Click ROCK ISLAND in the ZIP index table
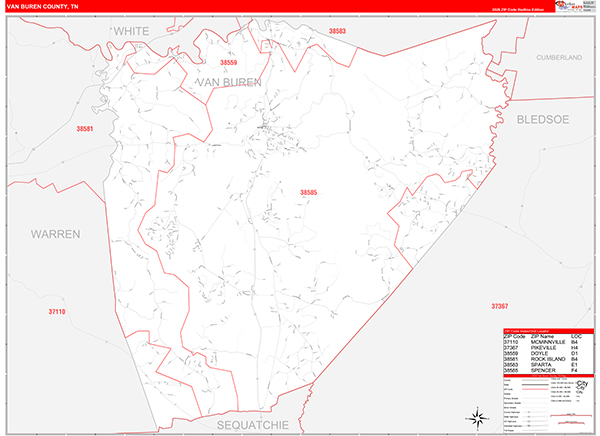This screenshot has width=600, height=436. pyautogui.click(x=548, y=359)
